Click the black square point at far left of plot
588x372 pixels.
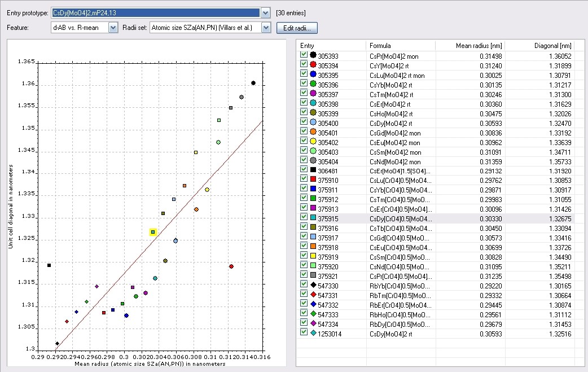49,265
